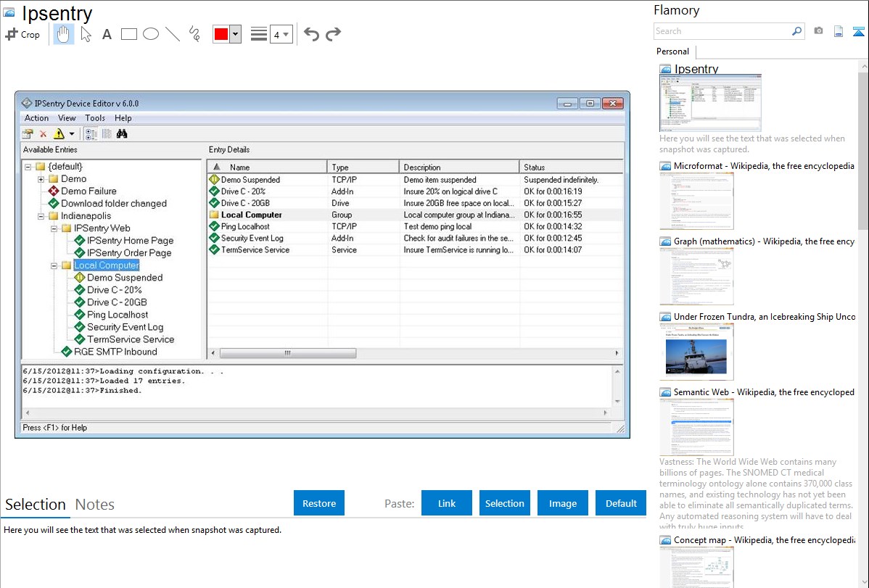869x588 pixels.
Task: Activate the hand pan tool
Action: (64, 34)
